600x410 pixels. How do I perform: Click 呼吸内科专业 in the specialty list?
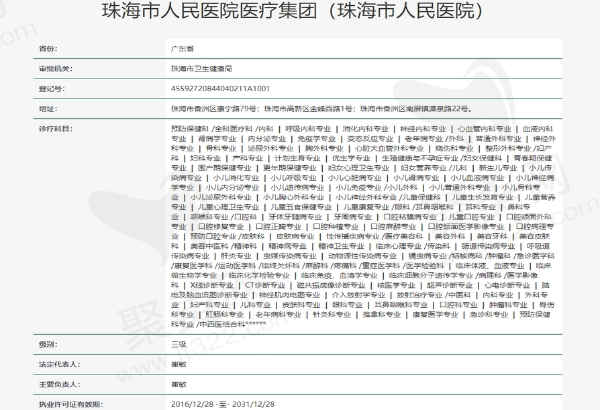point(308,129)
